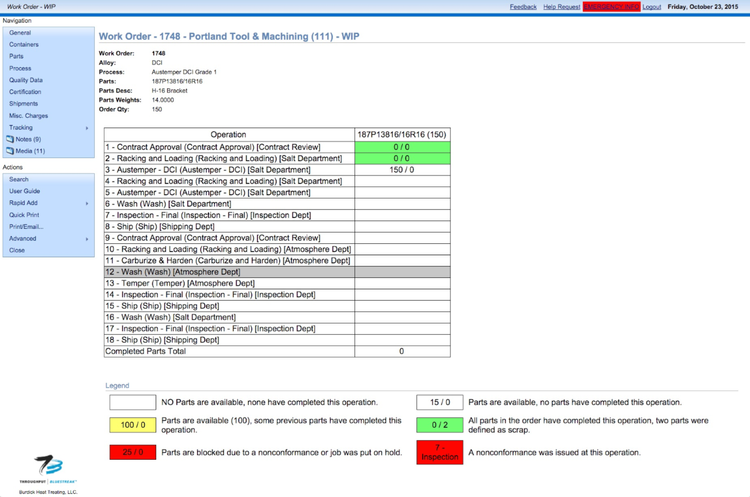Click the 15 / 0 legend box
Viewport: 750px width, 497px height.
440,402
